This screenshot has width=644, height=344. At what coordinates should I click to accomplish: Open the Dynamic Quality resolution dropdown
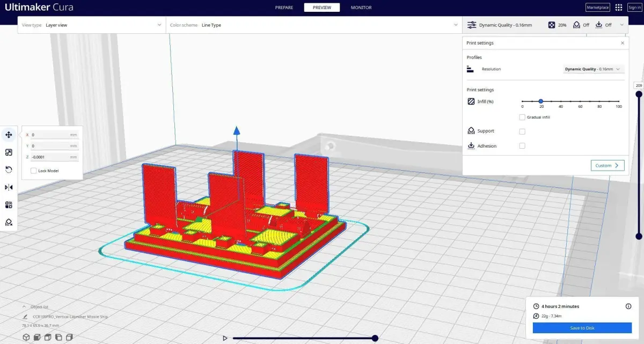594,69
